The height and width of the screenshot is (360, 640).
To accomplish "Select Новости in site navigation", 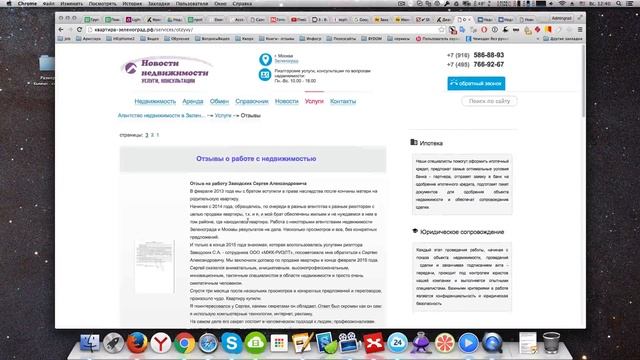I will click(287, 101).
